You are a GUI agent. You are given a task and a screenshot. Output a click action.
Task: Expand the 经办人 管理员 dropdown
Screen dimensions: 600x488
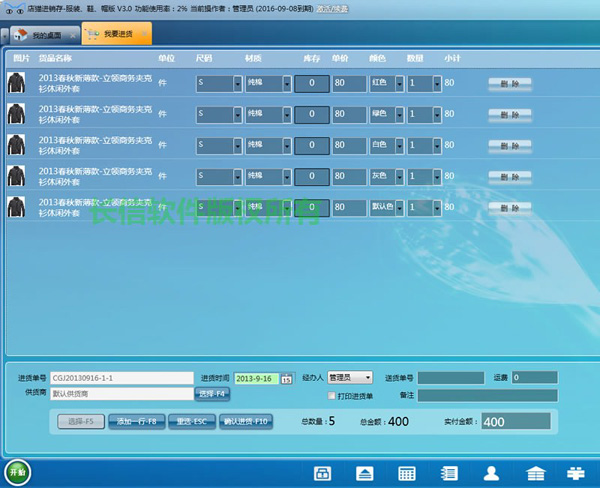click(x=367, y=378)
